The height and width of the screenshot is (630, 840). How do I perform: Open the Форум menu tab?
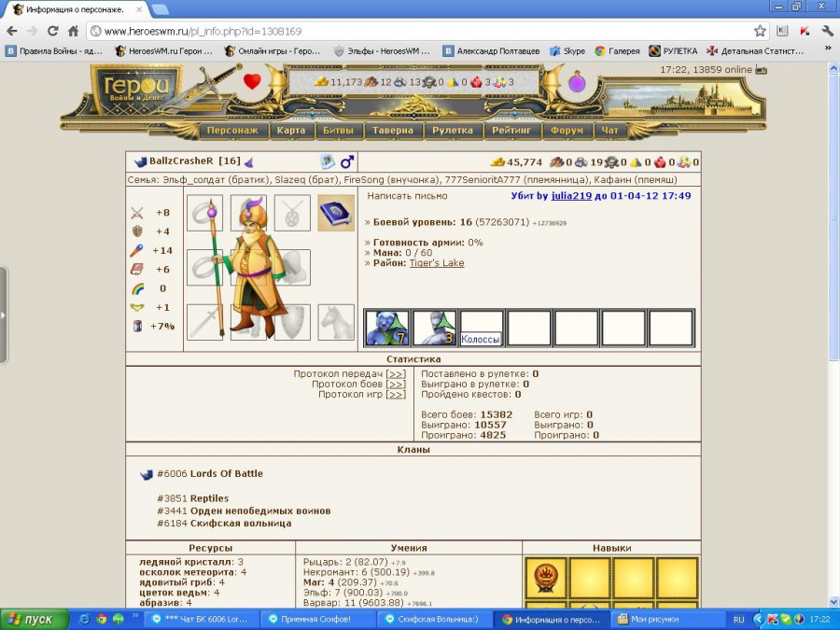(x=567, y=130)
